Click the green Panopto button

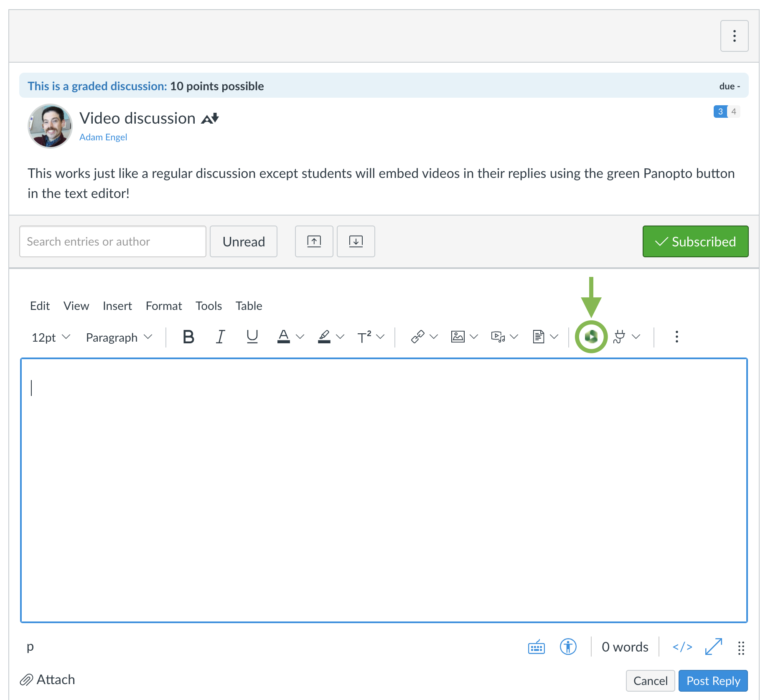(x=591, y=337)
